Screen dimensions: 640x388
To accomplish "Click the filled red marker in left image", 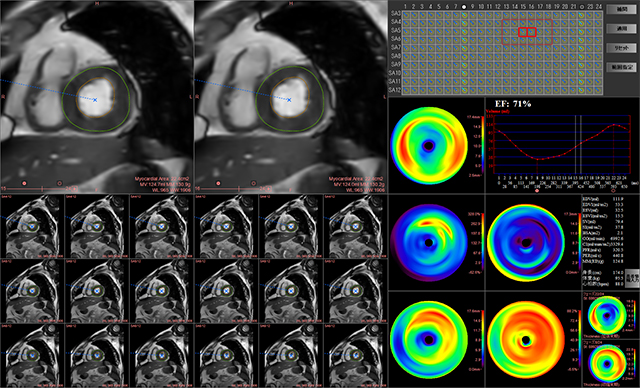I will pos(24,184).
